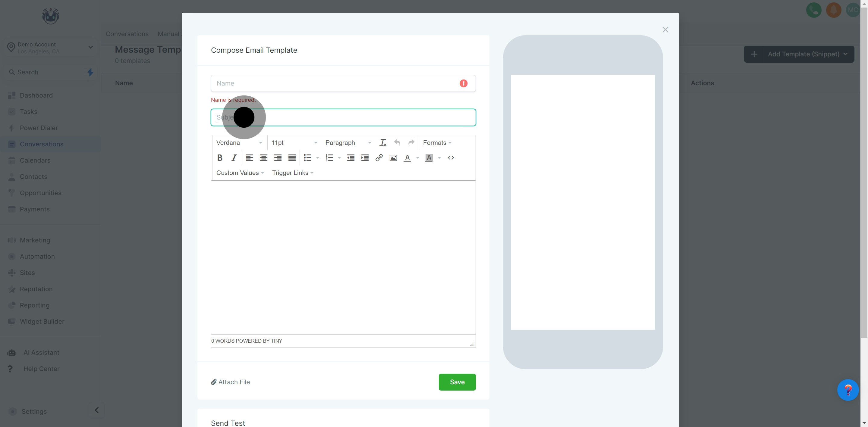Click the insert link icon
Screen dimensions: 868x427
[379, 157]
